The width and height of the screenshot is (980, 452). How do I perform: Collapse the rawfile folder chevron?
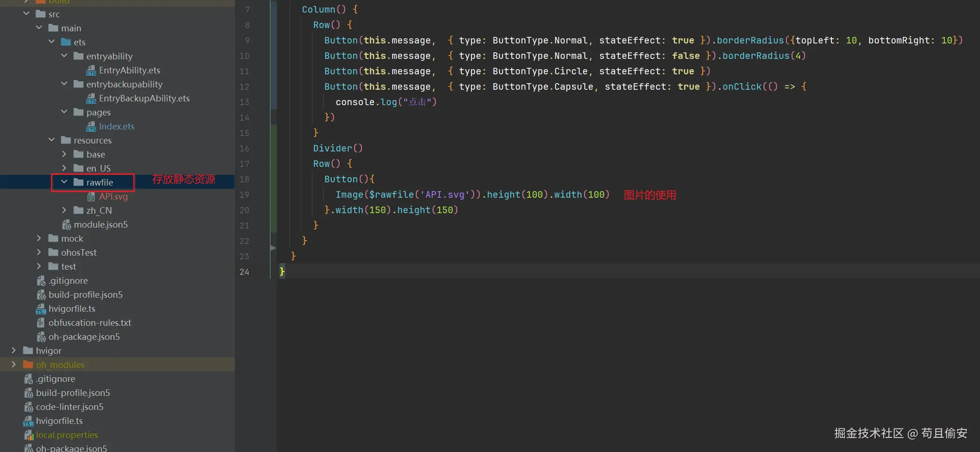click(64, 182)
